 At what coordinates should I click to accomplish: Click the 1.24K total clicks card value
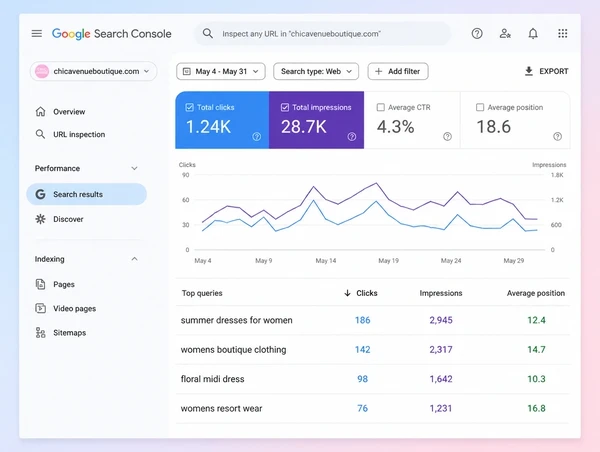click(208, 127)
